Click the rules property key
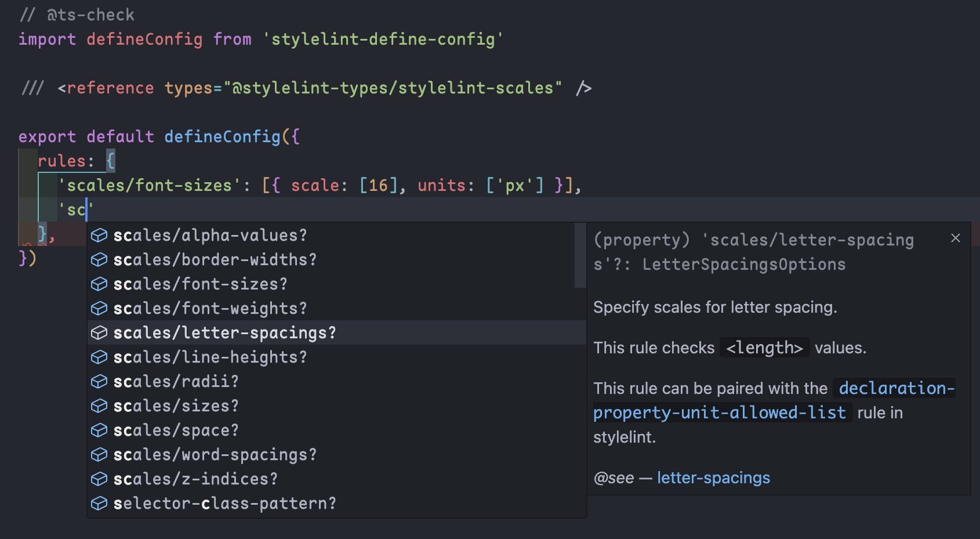The width and height of the screenshot is (980, 539). click(61, 161)
